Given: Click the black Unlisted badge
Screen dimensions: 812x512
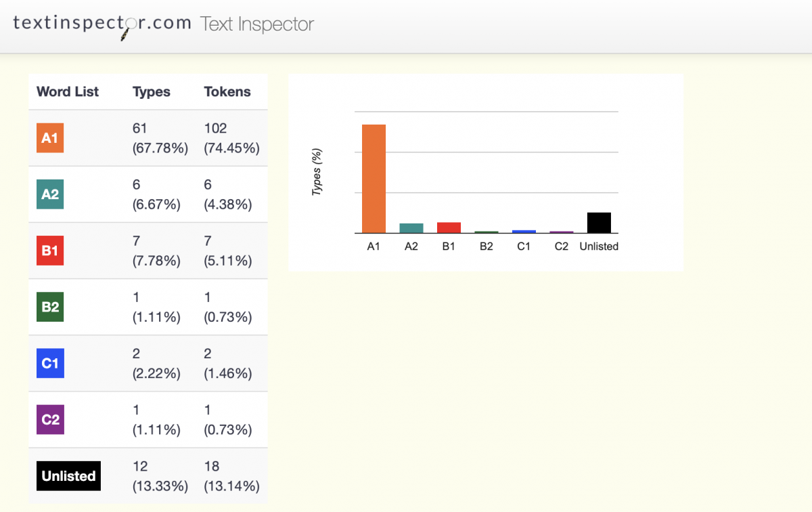Looking at the screenshot, I should tap(68, 475).
